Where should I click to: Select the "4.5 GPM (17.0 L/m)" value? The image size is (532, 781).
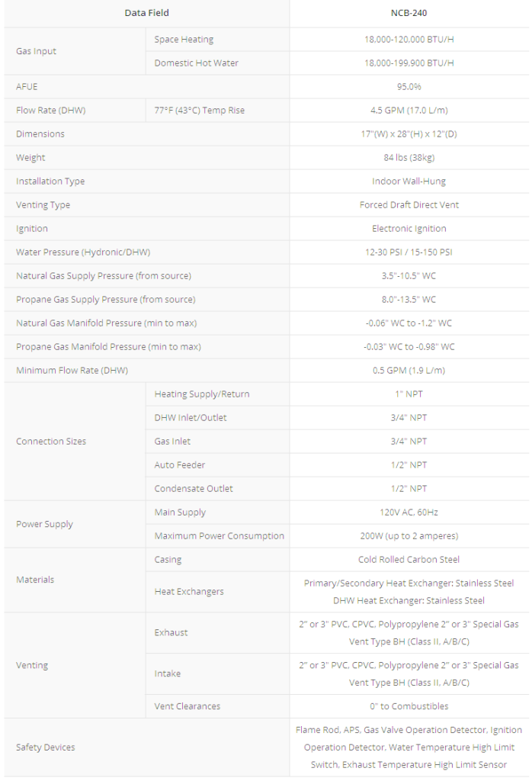click(409, 111)
